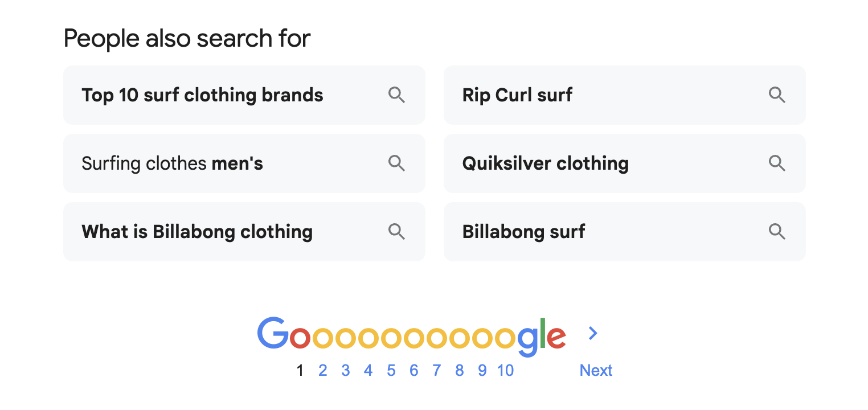This screenshot has width=868, height=410.
Task: Open page 5 of search results
Action: click(x=391, y=370)
